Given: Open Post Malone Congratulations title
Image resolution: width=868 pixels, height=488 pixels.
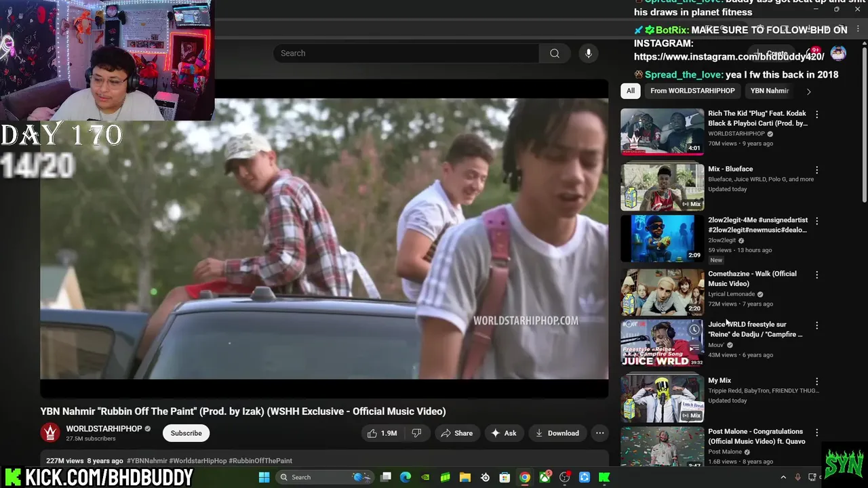Looking at the screenshot, I should coord(755,436).
